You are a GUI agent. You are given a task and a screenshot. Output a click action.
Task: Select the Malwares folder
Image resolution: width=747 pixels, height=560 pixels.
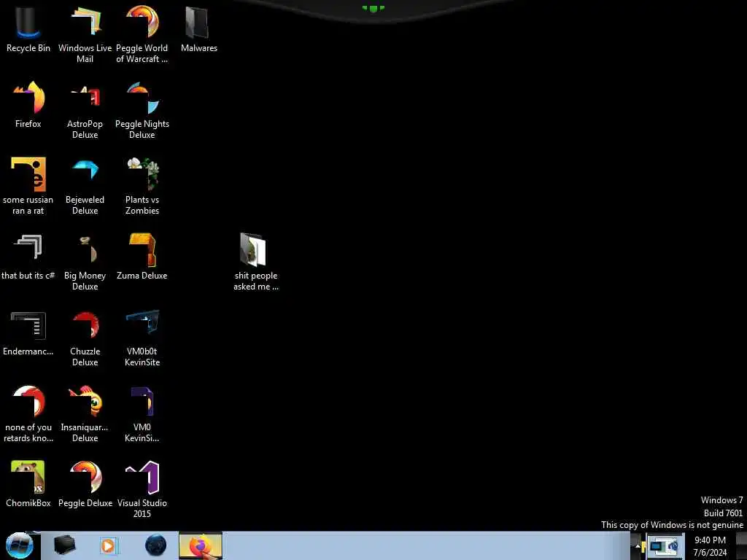pyautogui.click(x=198, y=29)
